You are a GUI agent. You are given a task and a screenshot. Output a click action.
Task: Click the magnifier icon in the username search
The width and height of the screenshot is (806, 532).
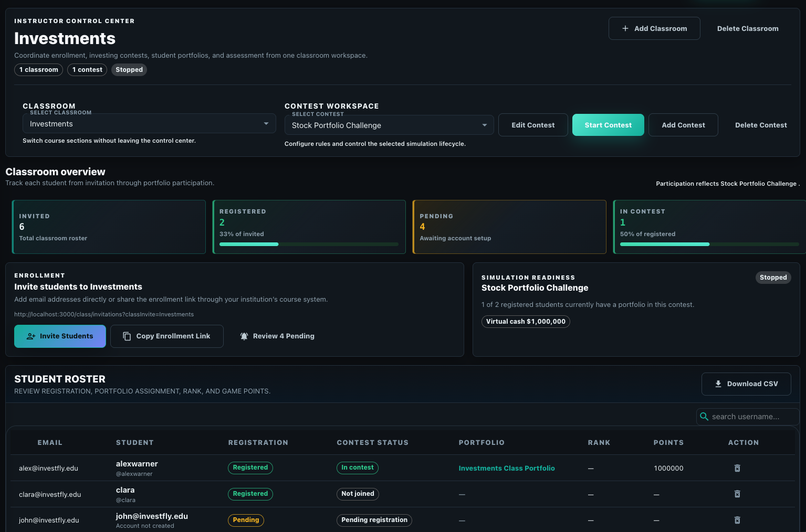(x=704, y=417)
